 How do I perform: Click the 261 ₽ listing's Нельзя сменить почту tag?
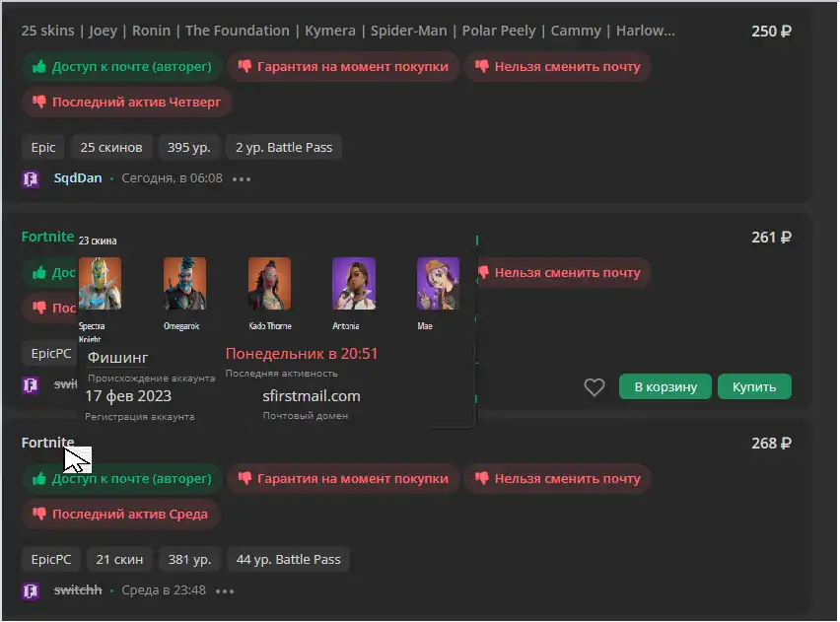(x=563, y=273)
